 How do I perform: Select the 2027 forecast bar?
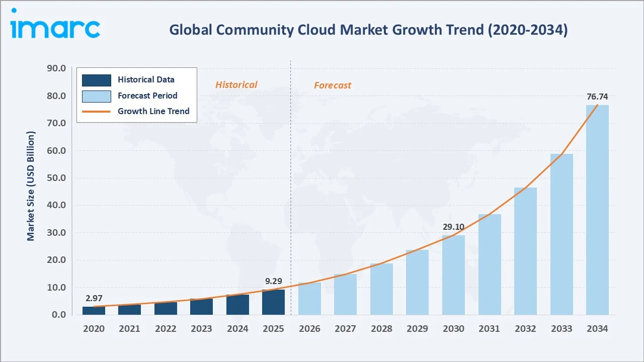346,295
